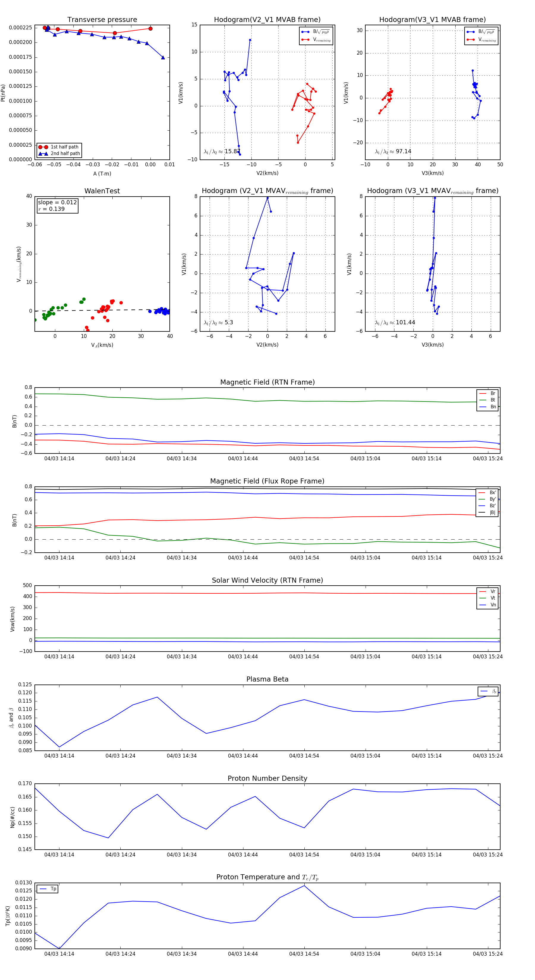Click the 'Np(#/cc)' y-axis label
535x980 pixels.
pos(12,817)
